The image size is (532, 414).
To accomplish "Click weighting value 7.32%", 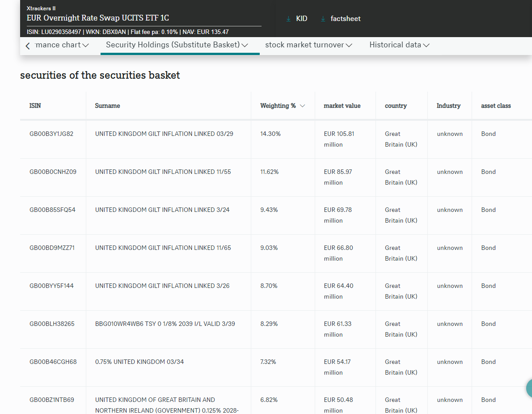I will [268, 362].
